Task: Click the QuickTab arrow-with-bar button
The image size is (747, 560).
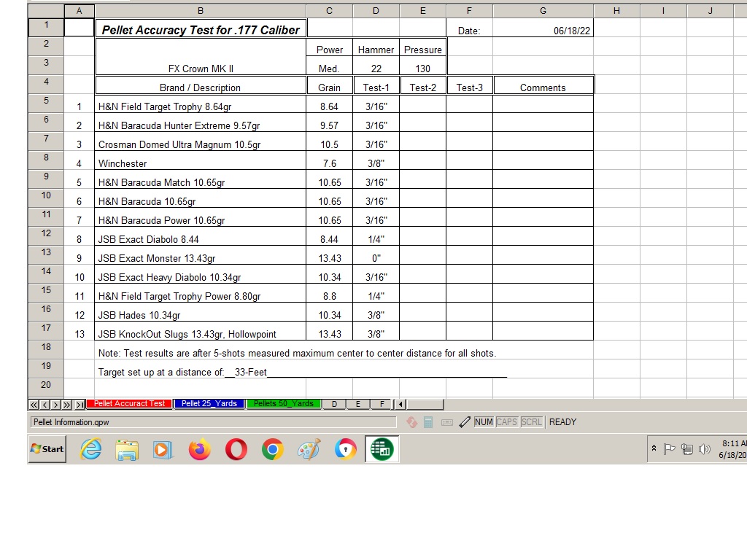Action: coord(80,405)
